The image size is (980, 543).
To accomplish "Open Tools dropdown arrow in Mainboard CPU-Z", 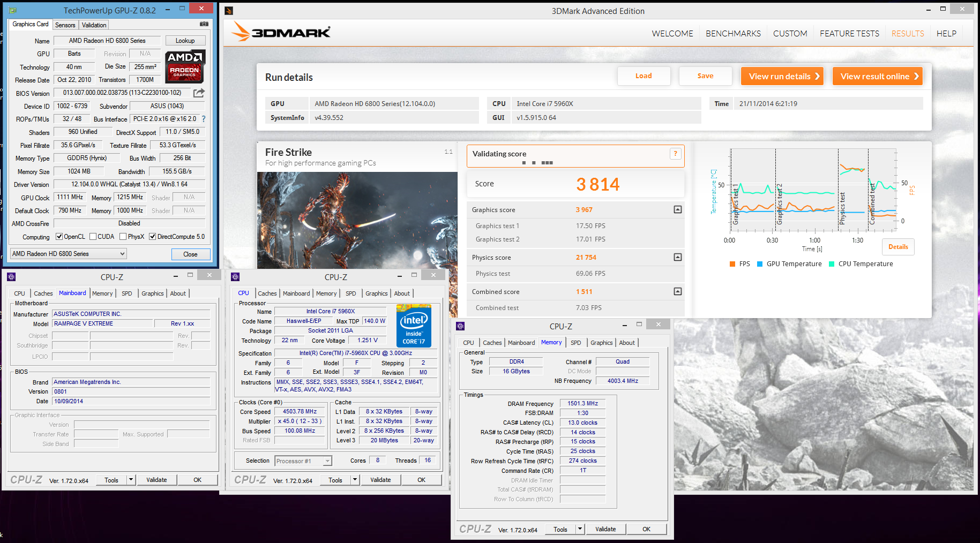I will pyautogui.click(x=131, y=480).
